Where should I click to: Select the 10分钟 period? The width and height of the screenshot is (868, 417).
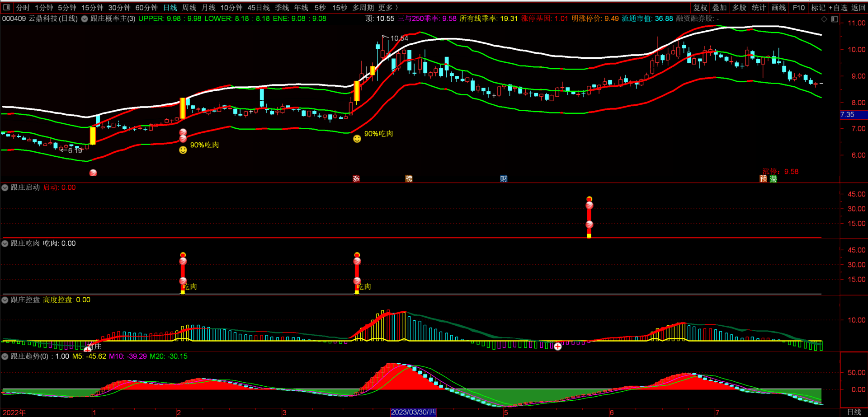point(231,8)
